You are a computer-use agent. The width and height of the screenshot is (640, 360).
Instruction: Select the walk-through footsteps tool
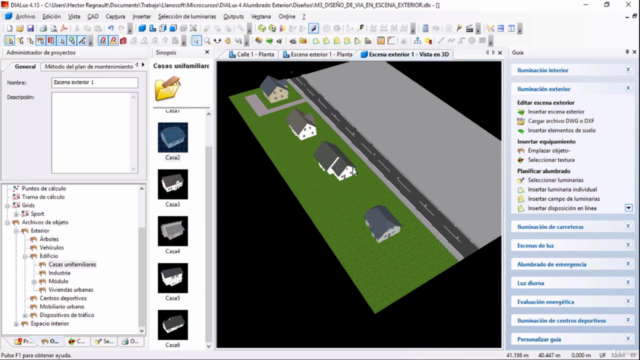click(x=238, y=40)
